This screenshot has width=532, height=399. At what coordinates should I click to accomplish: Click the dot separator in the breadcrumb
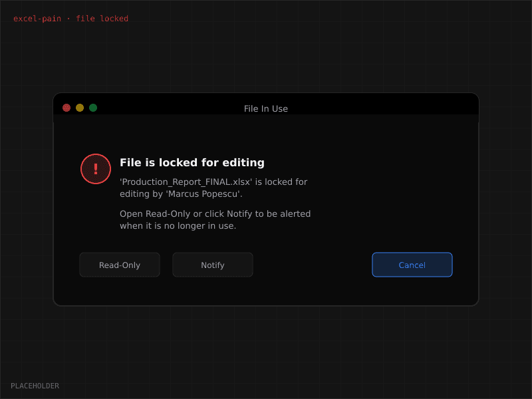pyautogui.click(x=70, y=18)
